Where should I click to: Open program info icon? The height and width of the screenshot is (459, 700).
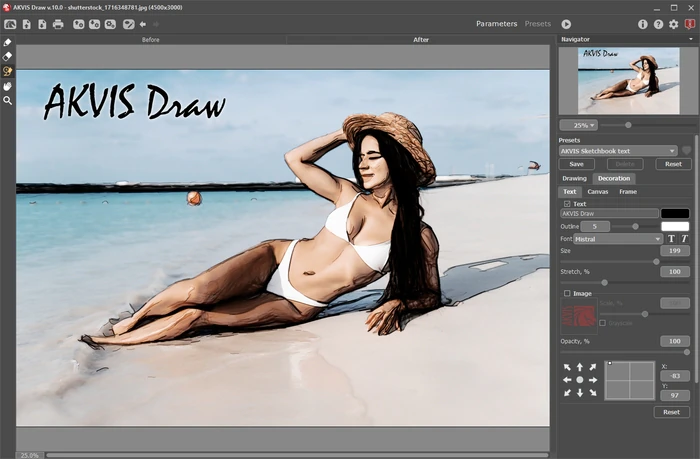(642, 24)
